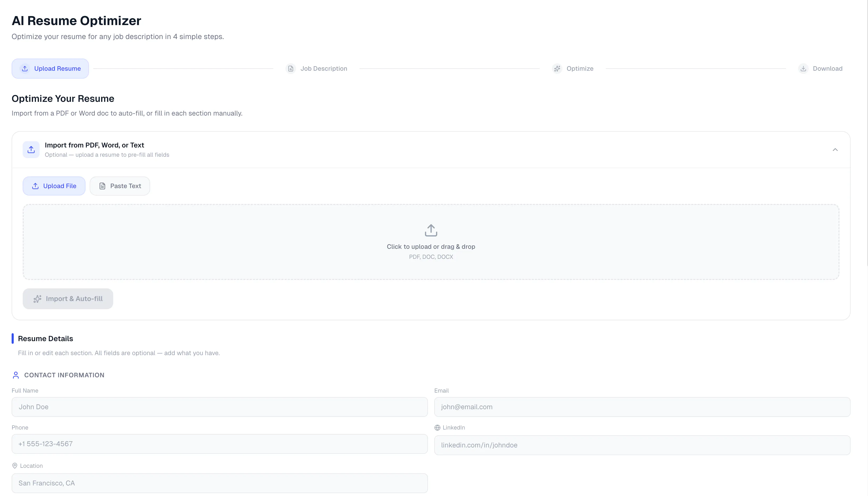Select the Upload Resume step
Viewport: 868px width, 496px height.
(x=50, y=69)
